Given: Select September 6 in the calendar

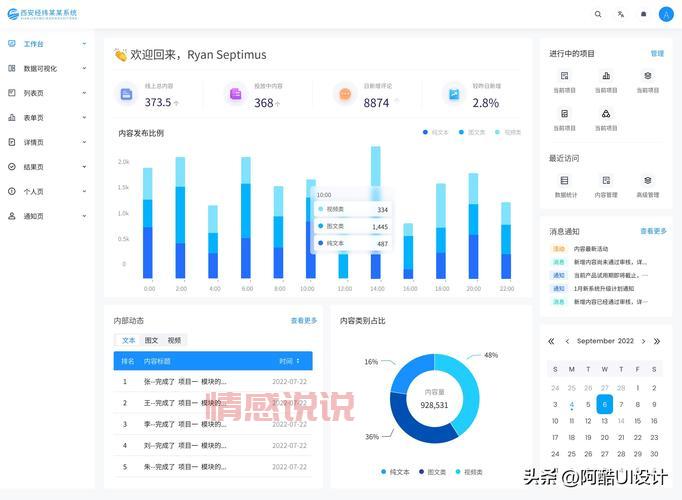Looking at the screenshot, I should (x=605, y=404).
